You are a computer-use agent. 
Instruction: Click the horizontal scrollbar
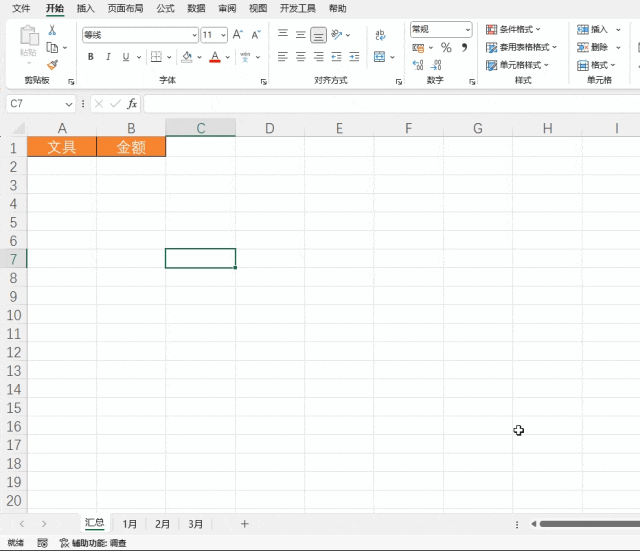click(590, 524)
